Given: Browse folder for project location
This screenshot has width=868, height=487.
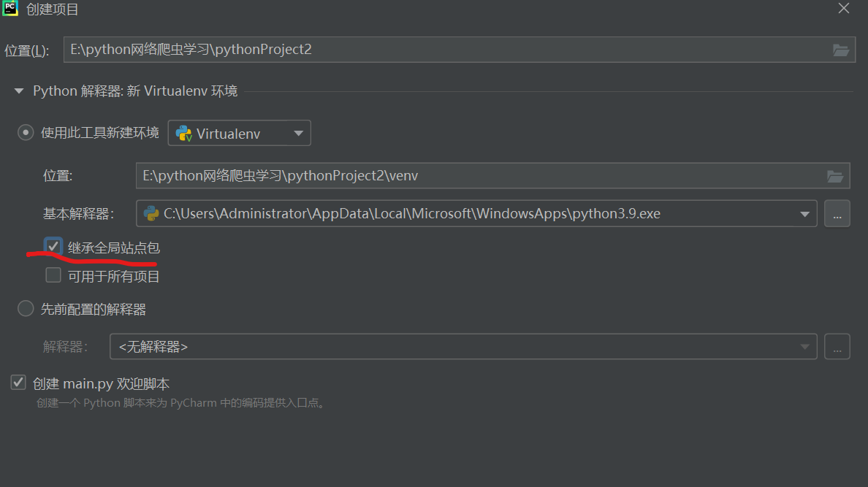Looking at the screenshot, I should pos(841,50).
